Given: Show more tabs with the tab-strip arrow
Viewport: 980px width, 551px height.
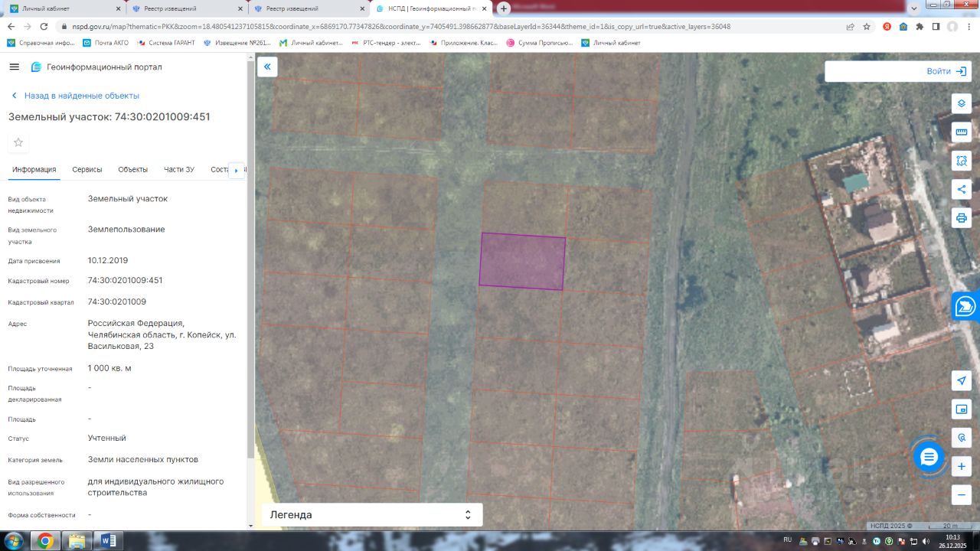Looking at the screenshot, I should pyautogui.click(x=237, y=170).
